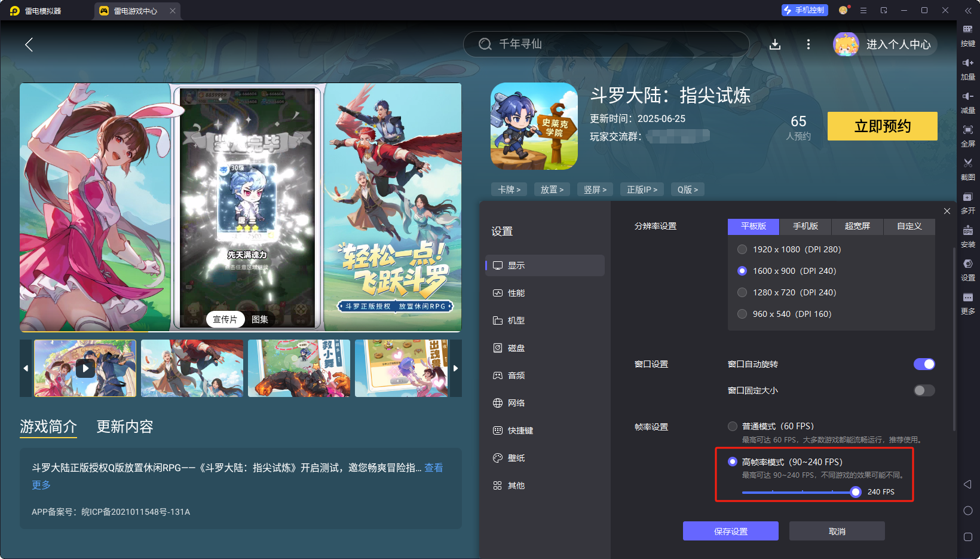Open 壁纸 settings section
The image size is (980, 559).
pyautogui.click(x=545, y=458)
